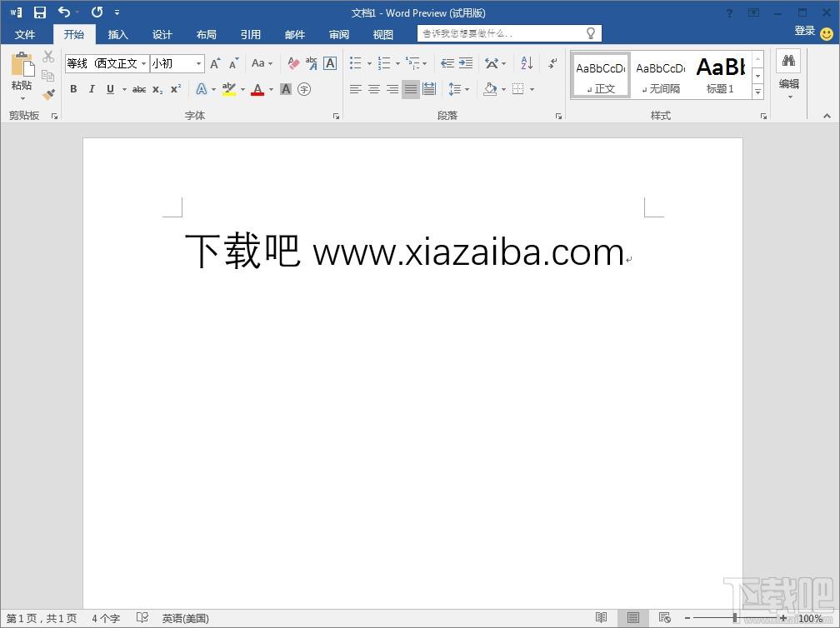Viewport: 840px width, 628px height.
Task: Open the font dialog launcher
Action: tap(336, 116)
